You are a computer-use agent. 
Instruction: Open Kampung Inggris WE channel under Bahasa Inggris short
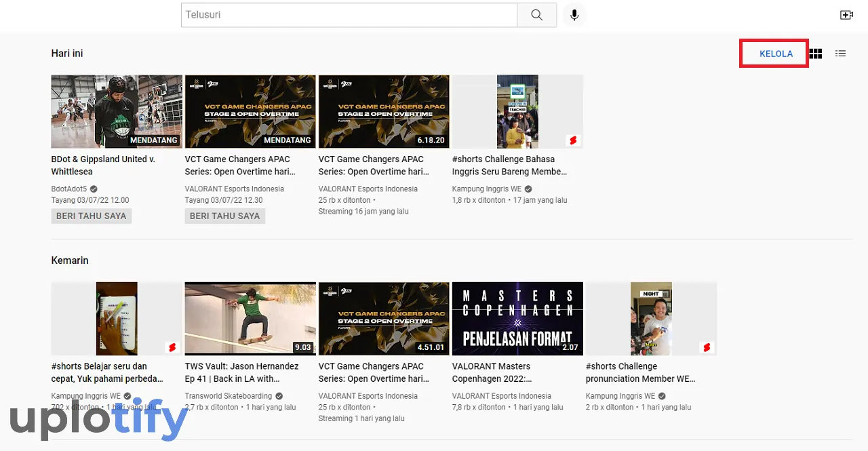(x=487, y=189)
